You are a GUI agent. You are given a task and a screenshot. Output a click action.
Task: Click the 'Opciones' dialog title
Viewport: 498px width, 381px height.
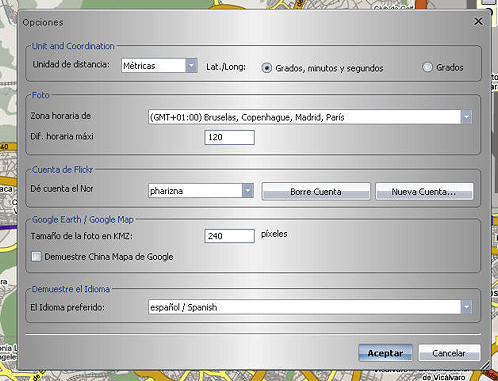click(x=43, y=23)
